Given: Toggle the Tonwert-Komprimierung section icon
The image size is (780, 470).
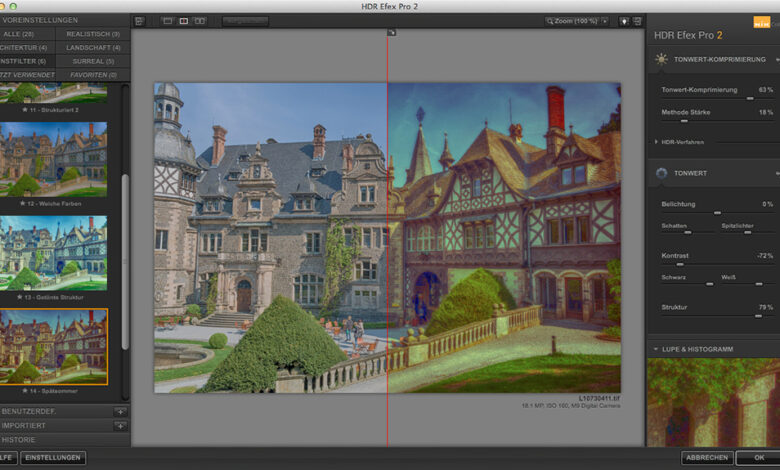Looking at the screenshot, I should pyautogui.click(x=662, y=60).
